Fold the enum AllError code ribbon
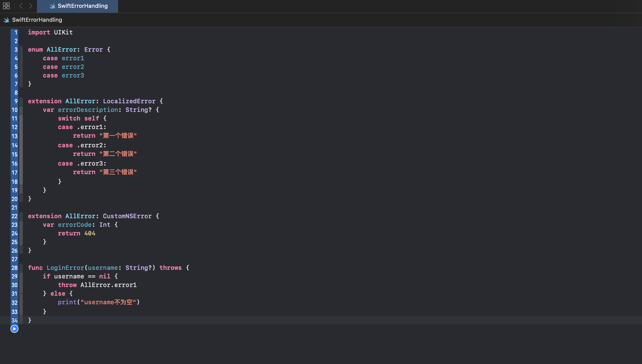642x364 pixels. click(21, 67)
